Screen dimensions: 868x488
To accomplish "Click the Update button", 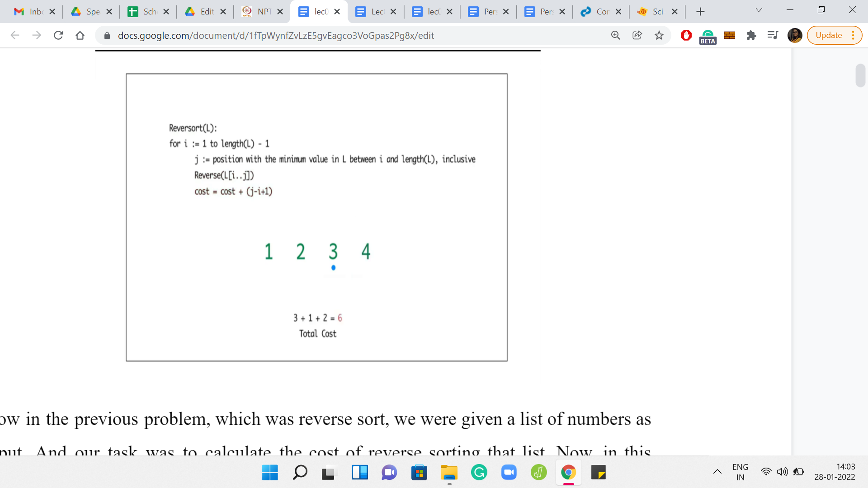I will (x=828, y=35).
